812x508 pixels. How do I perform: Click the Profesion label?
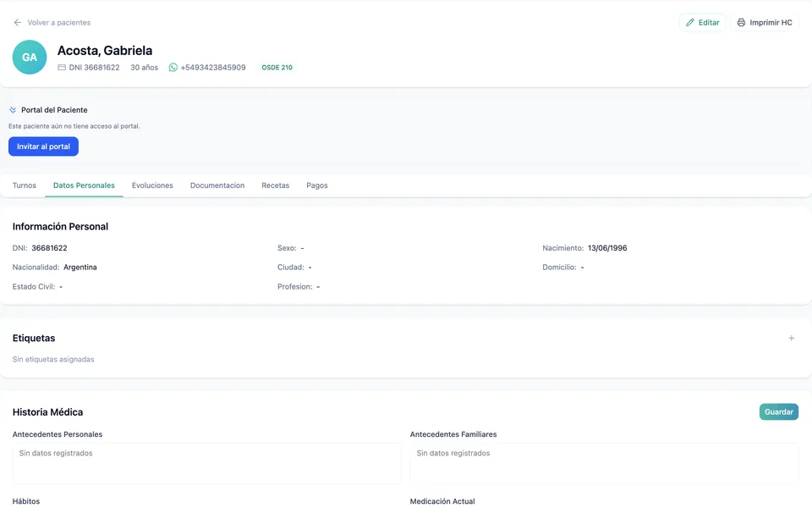294,286
